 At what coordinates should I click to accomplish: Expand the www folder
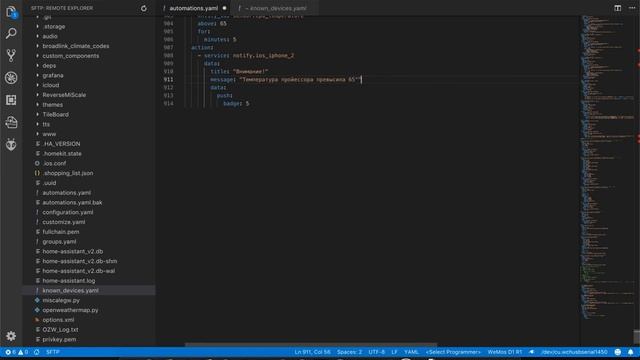[49, 134]
